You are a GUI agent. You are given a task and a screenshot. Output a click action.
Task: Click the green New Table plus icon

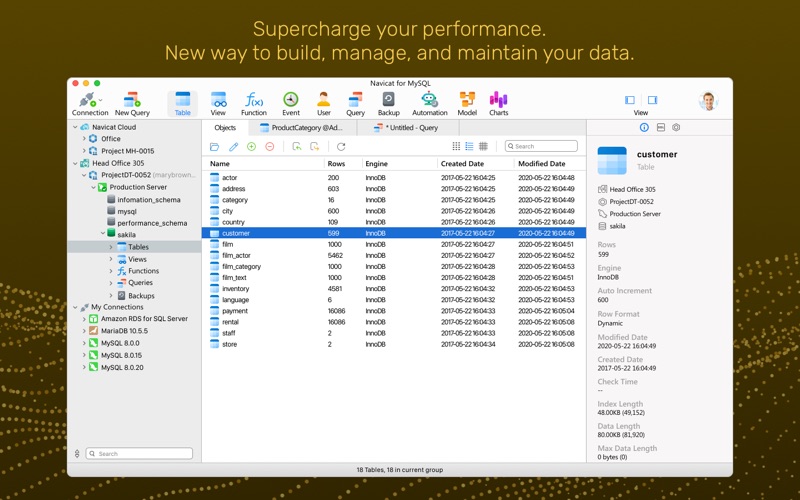coord(252,147)
